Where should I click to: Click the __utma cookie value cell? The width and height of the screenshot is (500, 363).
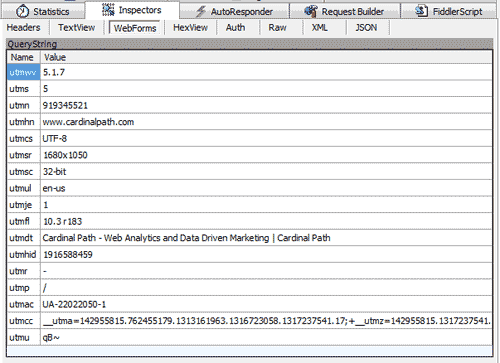266,321
